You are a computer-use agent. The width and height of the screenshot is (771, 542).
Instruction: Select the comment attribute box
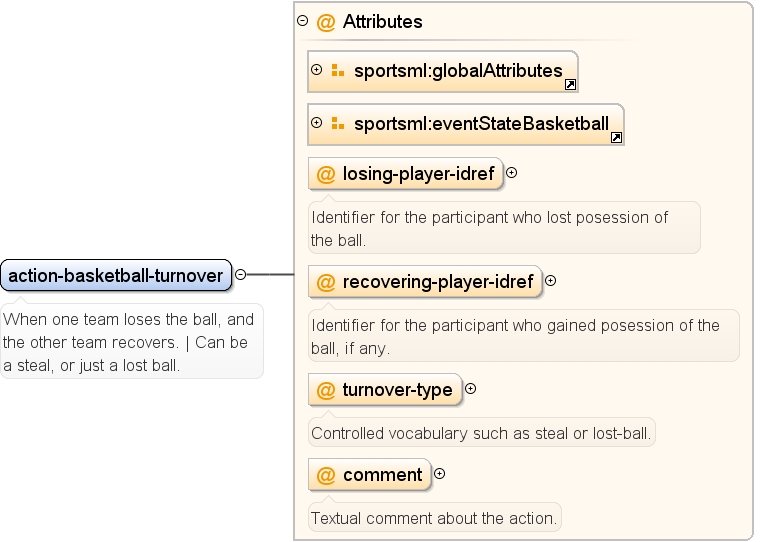click(x=370, y=475)
